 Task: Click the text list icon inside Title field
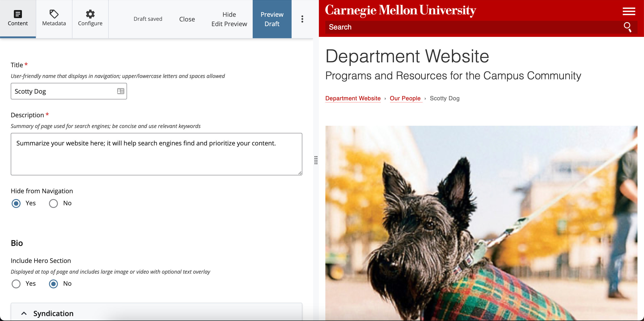[x=121, y=91]
